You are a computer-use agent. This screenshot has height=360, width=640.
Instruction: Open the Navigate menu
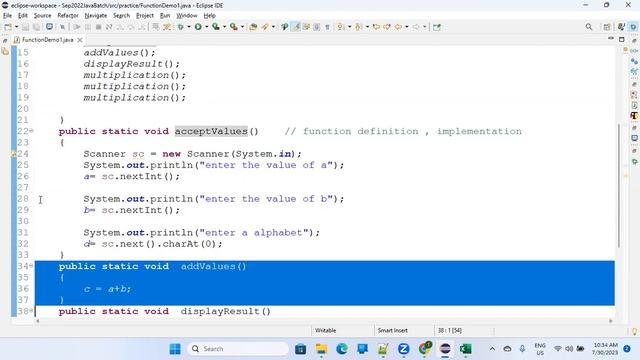(x=96, y=16)
